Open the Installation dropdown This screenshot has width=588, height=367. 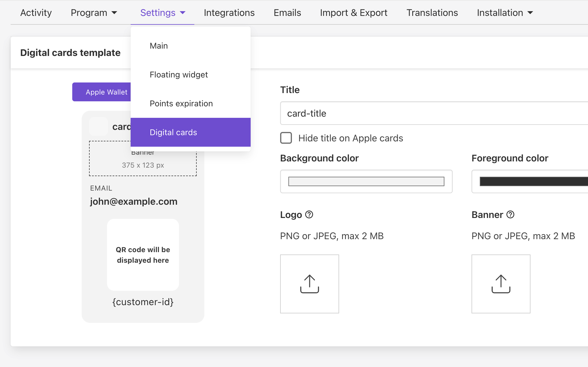coord(505,13)
